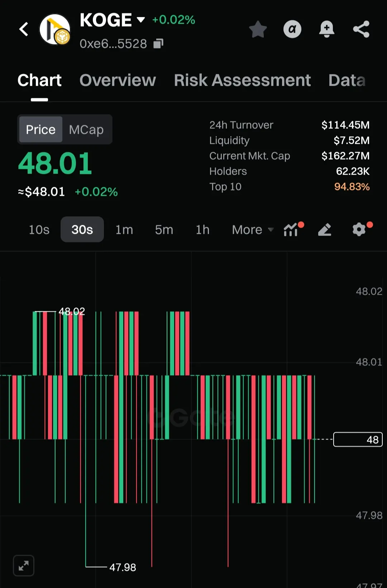387x588 pixels.
Task: Tap the KOGE token logo
Action: tap(55, 29)
